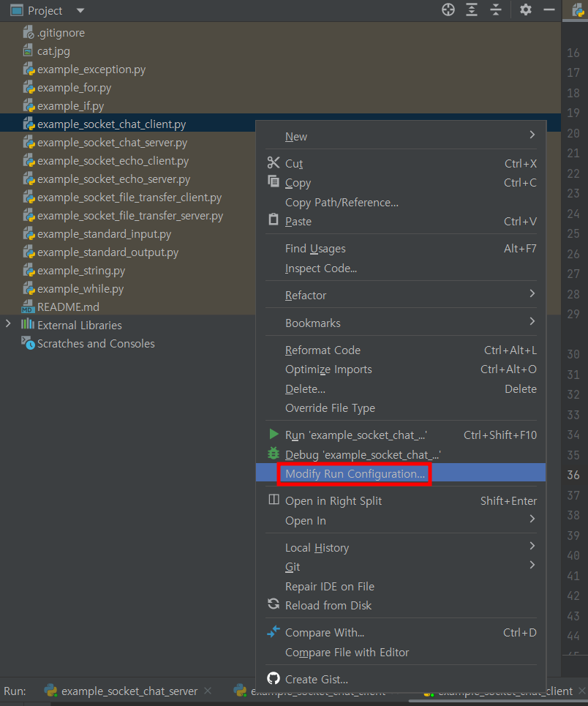588x706 pixels.
Task: Debug 'example_socket_chat_...' from context menu
Action: point(401,455)
